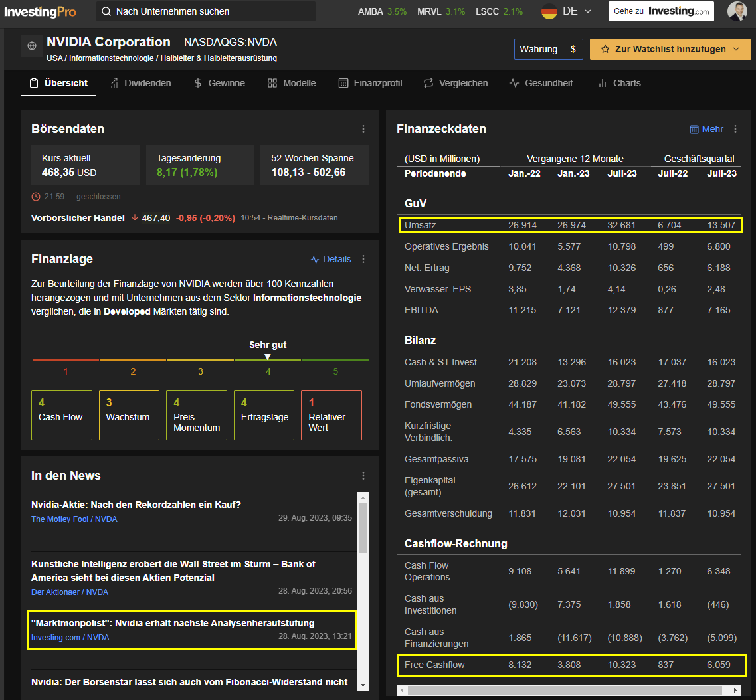Click the AMBA 3.5% ticker
The width and height of the screenshot is (756, 700).
[x=383, y=11]
